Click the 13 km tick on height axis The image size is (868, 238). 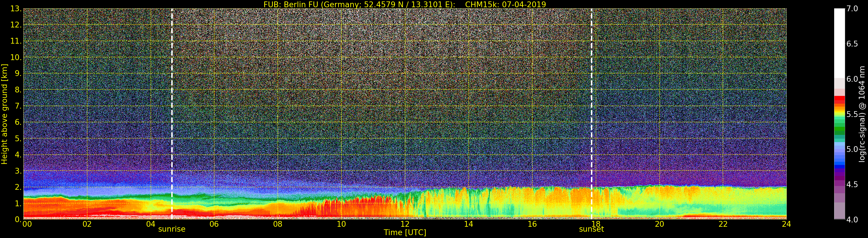[16, 9]
